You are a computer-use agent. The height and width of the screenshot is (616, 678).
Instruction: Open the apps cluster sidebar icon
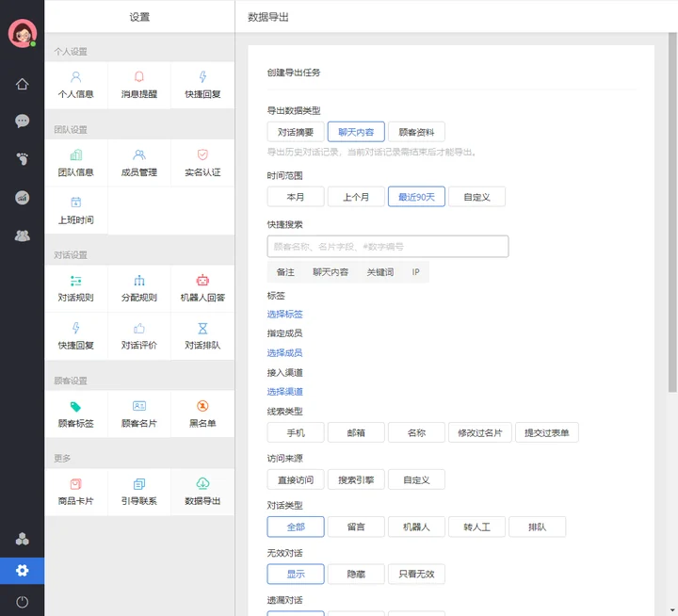tap(22, 539)
